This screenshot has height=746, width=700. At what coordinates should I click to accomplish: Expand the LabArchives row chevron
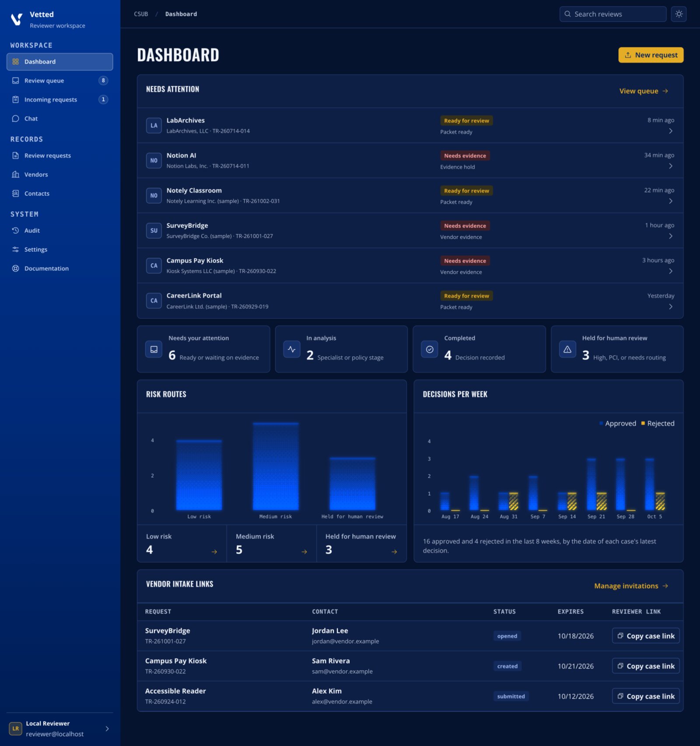(671, 131)
